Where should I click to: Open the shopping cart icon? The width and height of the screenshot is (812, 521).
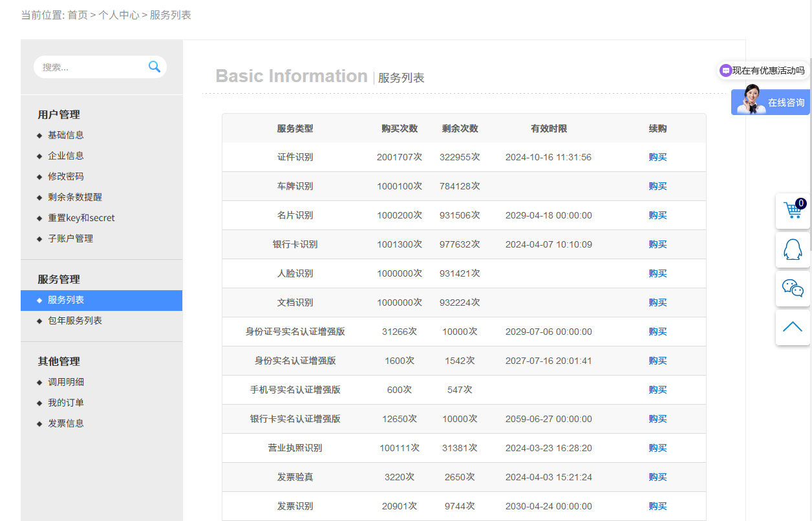click(x=793, y=211)
